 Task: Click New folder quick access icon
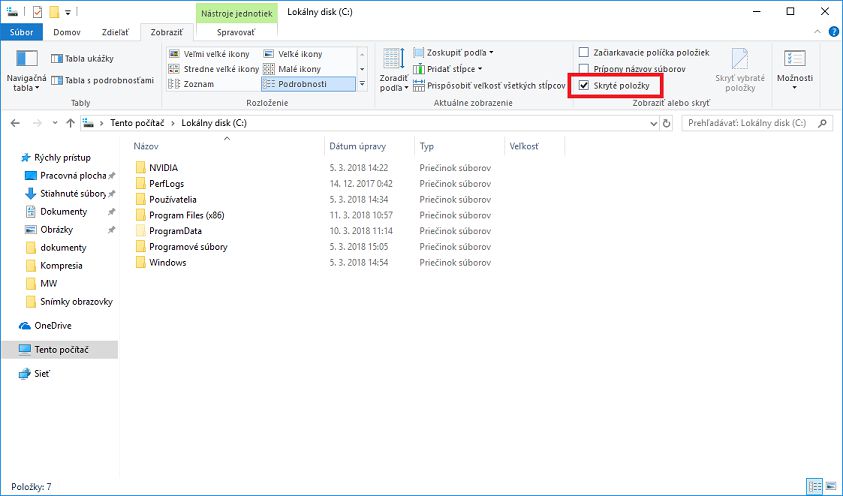[x=54, y=11]
